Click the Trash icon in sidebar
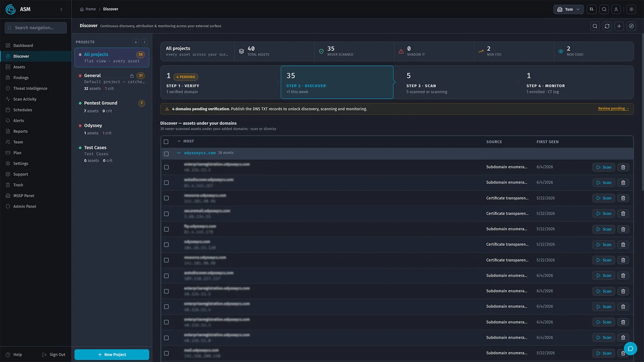Viewport: 644px width, 362px height. (8, 185)
